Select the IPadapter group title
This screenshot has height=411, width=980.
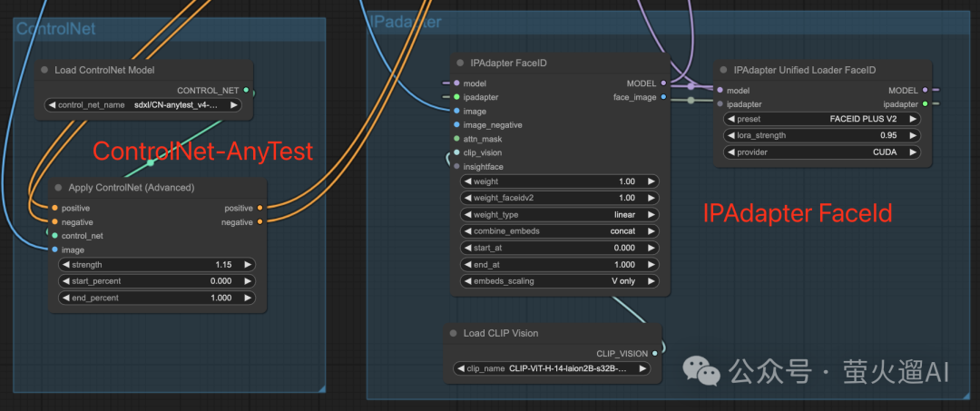(407, 22)
